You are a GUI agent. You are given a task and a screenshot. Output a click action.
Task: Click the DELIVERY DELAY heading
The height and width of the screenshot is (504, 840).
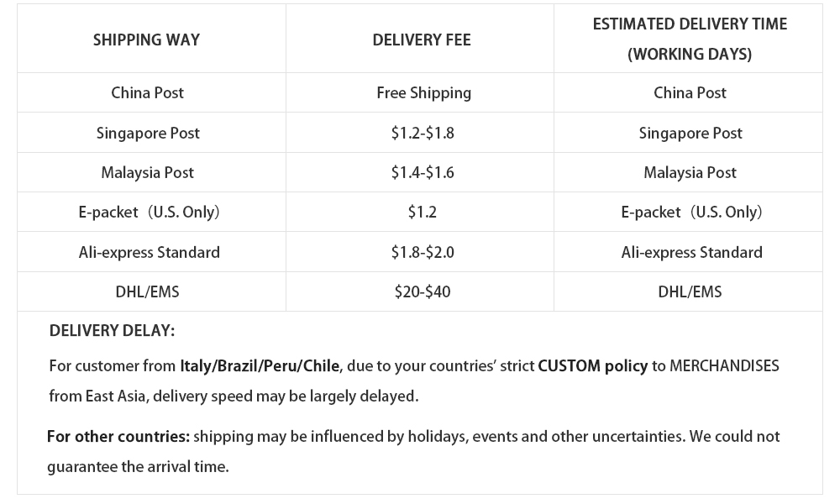pyautogui.click(x=112, y=330)
